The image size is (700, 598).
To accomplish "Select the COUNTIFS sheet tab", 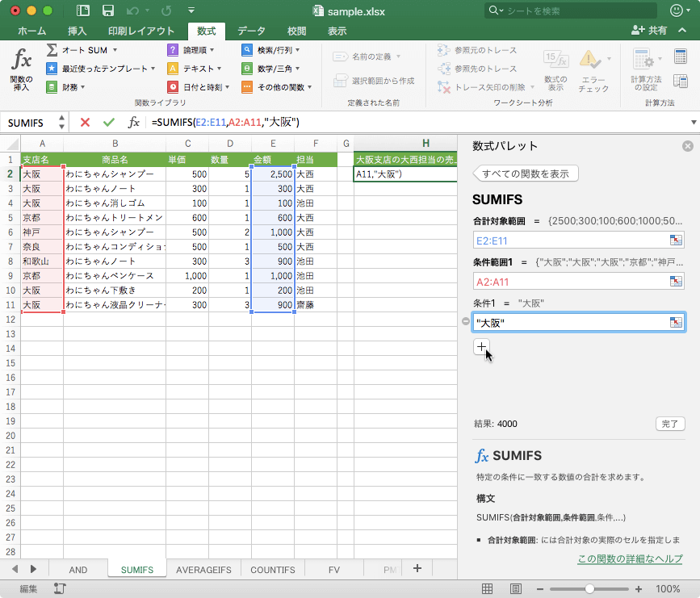I will point(272,570).
